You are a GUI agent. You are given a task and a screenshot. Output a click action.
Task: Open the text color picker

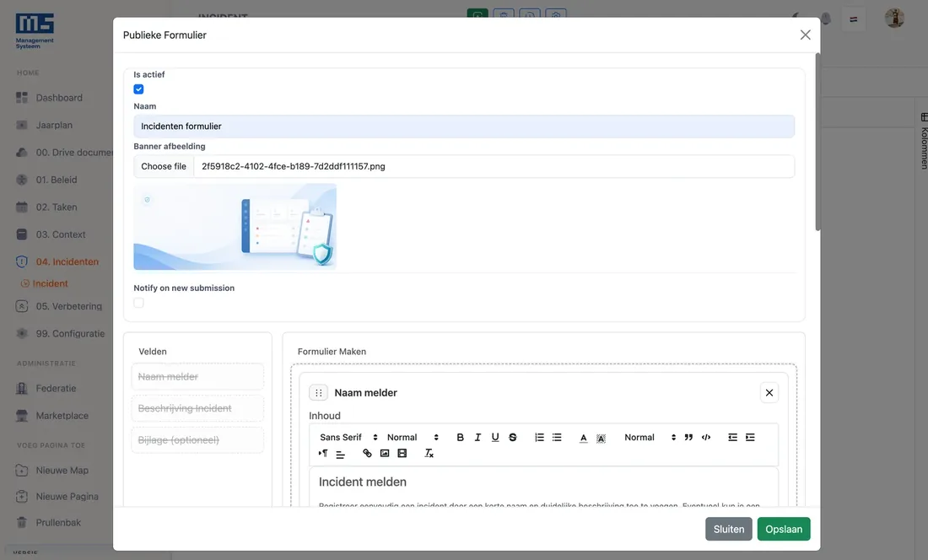(583, 438)
